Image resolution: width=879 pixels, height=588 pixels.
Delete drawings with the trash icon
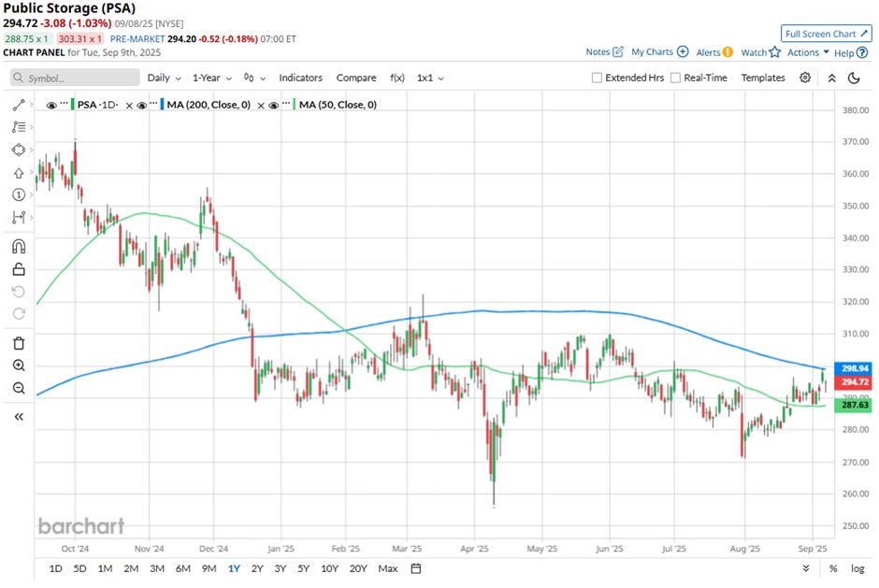click(x=19, y=343)
